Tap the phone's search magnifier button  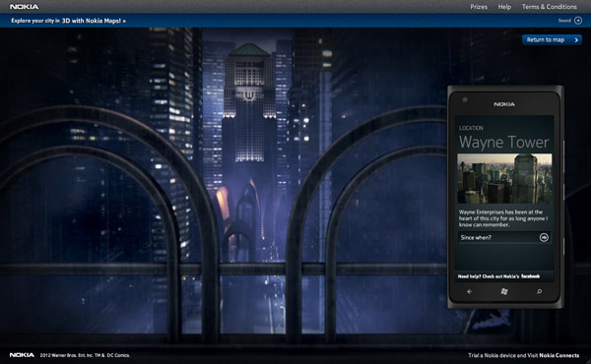click(540, 292)
